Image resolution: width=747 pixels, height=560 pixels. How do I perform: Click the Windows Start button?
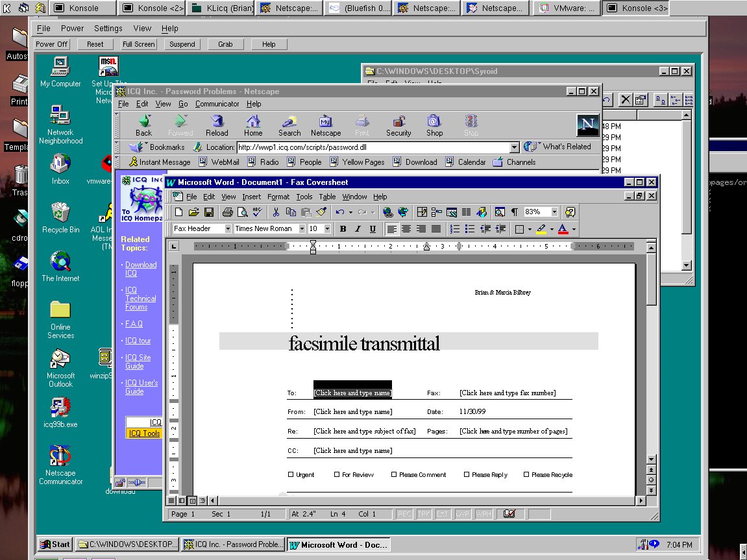coord(55,544)
